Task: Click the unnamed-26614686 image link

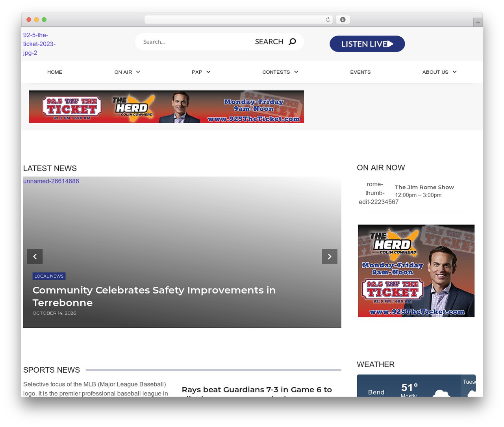Action: tap(51, 181)
